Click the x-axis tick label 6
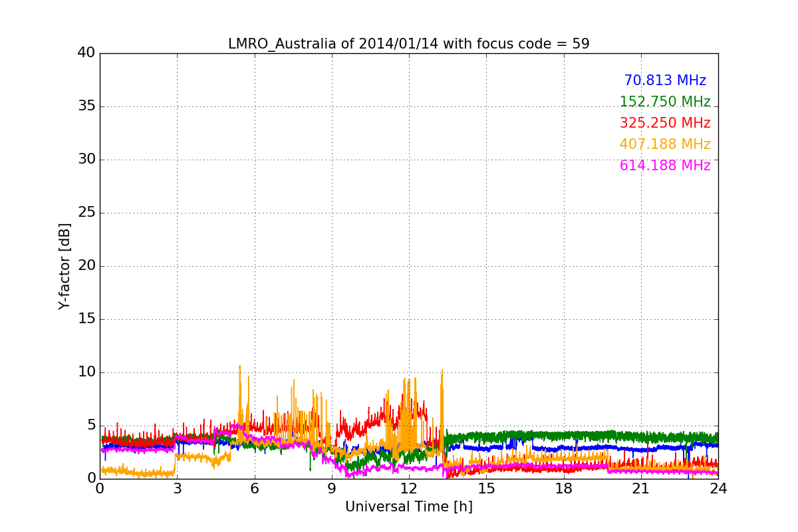 click(x=254, y=489)
